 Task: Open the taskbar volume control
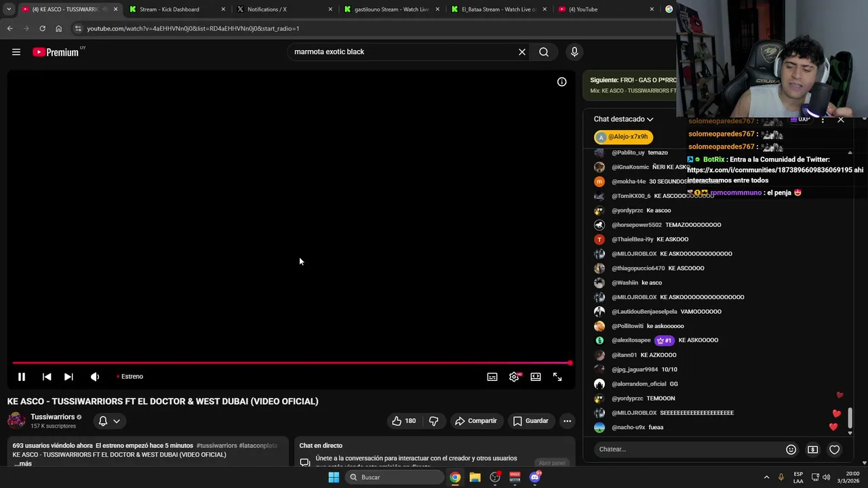pyautogui.click(x=826, y=477)
